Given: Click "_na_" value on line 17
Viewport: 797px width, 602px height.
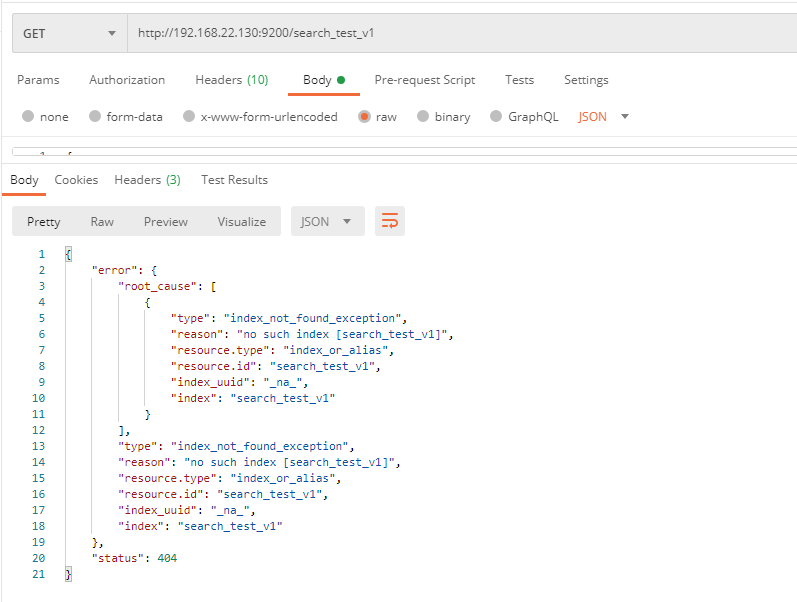Looking at the screenshot, I should (230, 510).
